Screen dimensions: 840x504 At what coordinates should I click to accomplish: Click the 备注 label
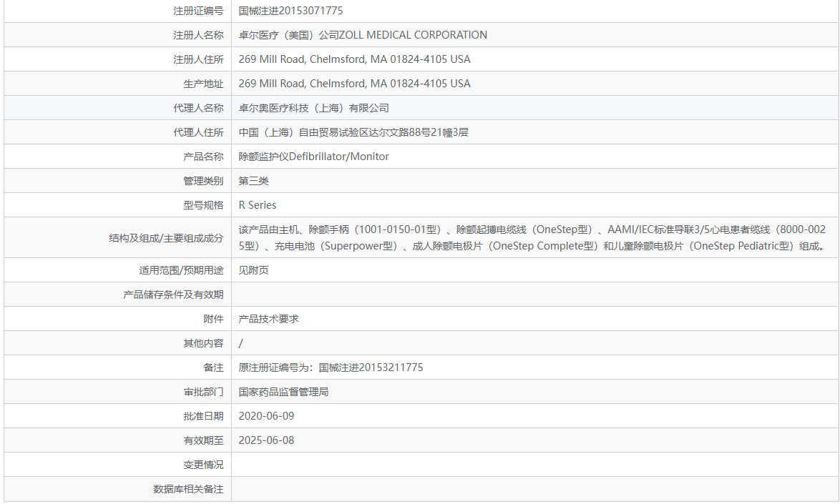[213, 367]
